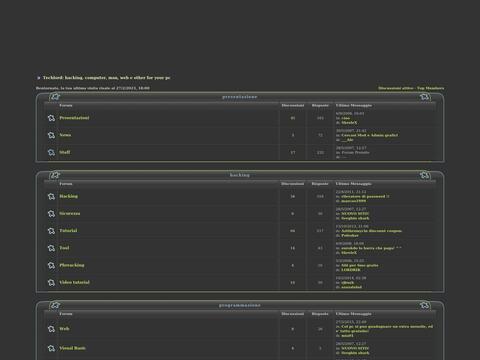The image size is (480, 360).
Task: Click the left header icon of the hacking section
Action: coord(55,175)
